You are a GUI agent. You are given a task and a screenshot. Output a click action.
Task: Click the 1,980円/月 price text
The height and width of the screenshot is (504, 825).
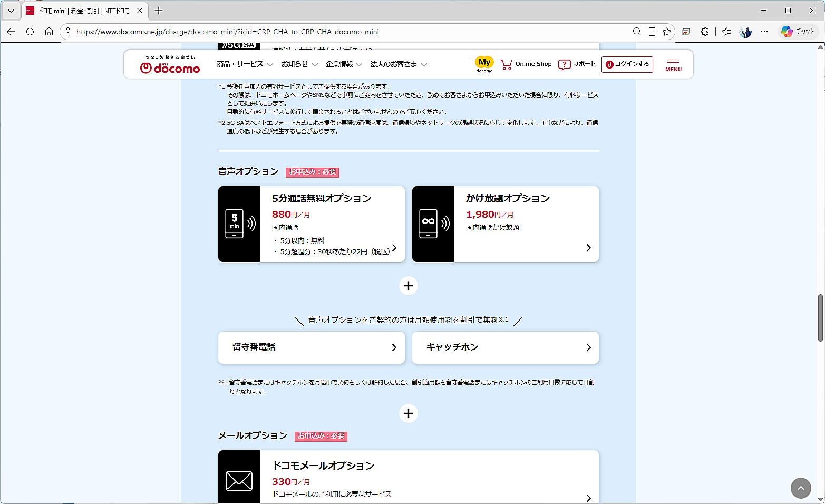pos(490,215)
